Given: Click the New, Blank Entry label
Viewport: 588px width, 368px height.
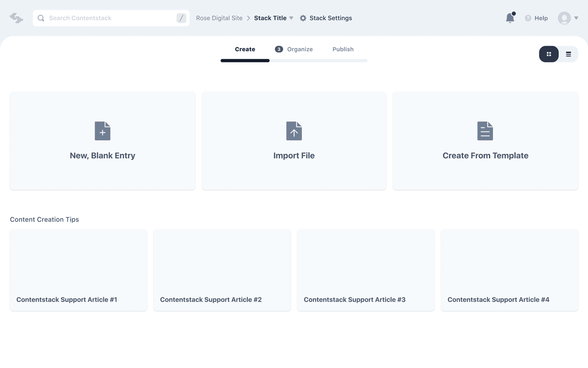Looking at the screenshot, I should [102, 156].
